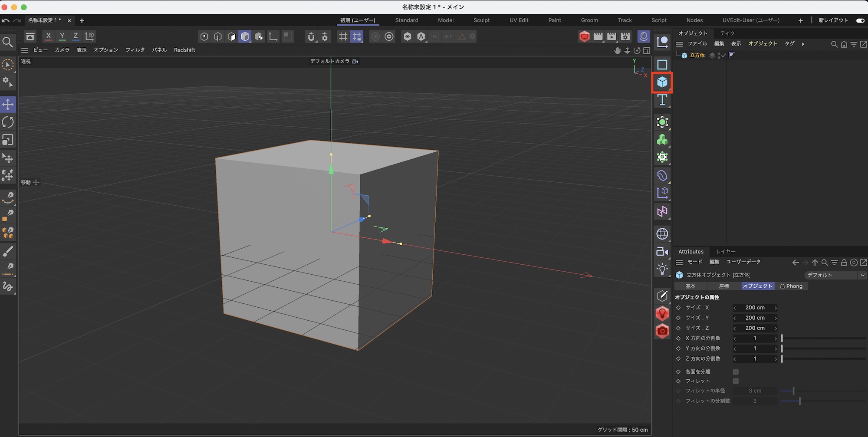
Task: Add a Camera object from the palette
Action: [662, 252]
